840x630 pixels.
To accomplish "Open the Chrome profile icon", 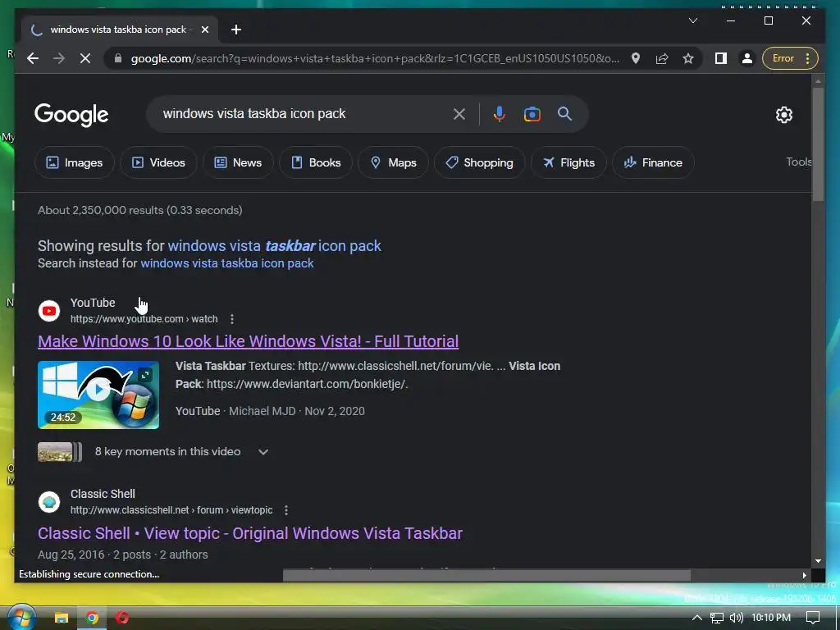I will click(747, 58).
